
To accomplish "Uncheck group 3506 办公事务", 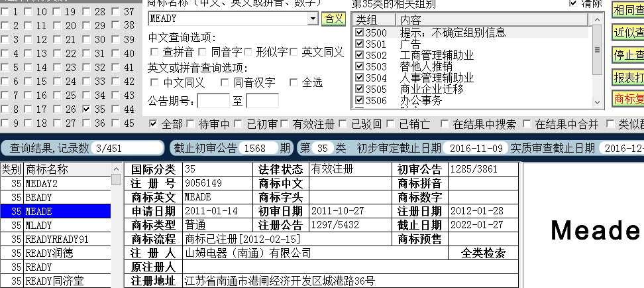I will pos(359,100).
